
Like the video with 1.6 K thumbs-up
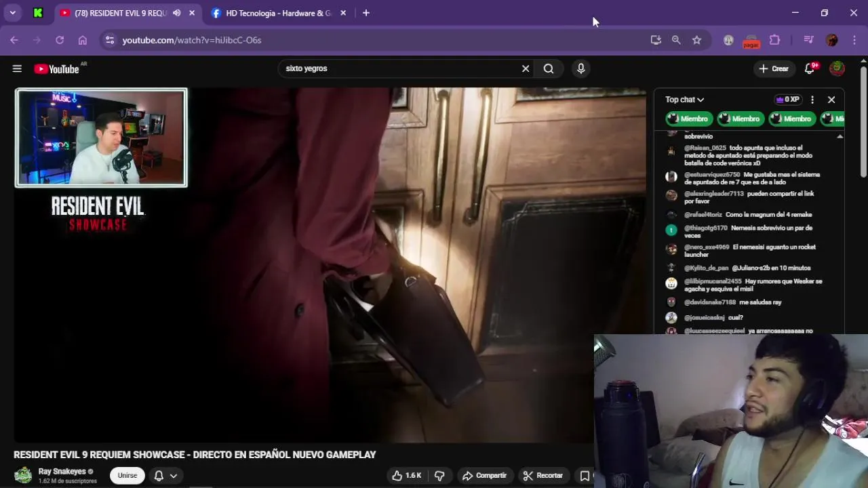pos(406,476)
